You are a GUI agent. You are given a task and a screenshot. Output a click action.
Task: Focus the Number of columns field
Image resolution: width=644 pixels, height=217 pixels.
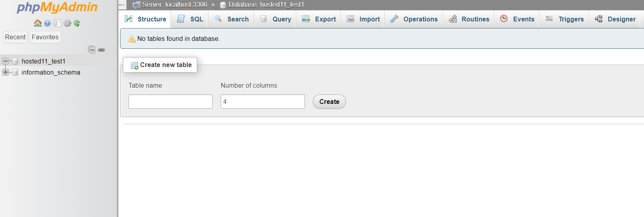[263, 102]
